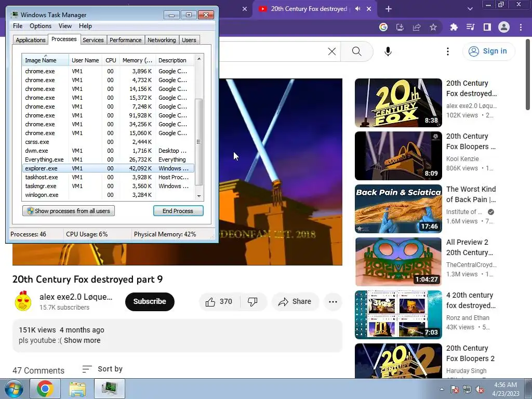Select the winlogon.exe process row
The image size is (532, 399).
(108, 195)
